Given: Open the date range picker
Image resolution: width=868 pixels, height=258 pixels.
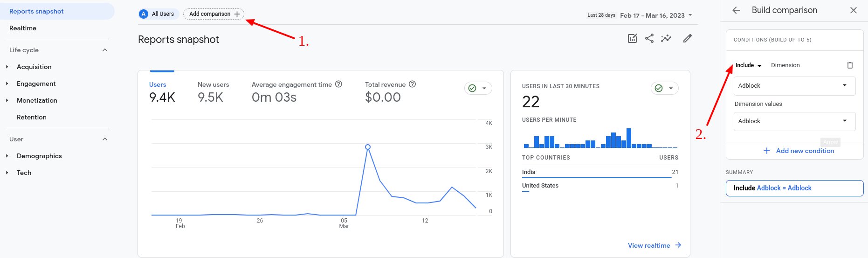Looking at the screenshot, I should 655,15.
